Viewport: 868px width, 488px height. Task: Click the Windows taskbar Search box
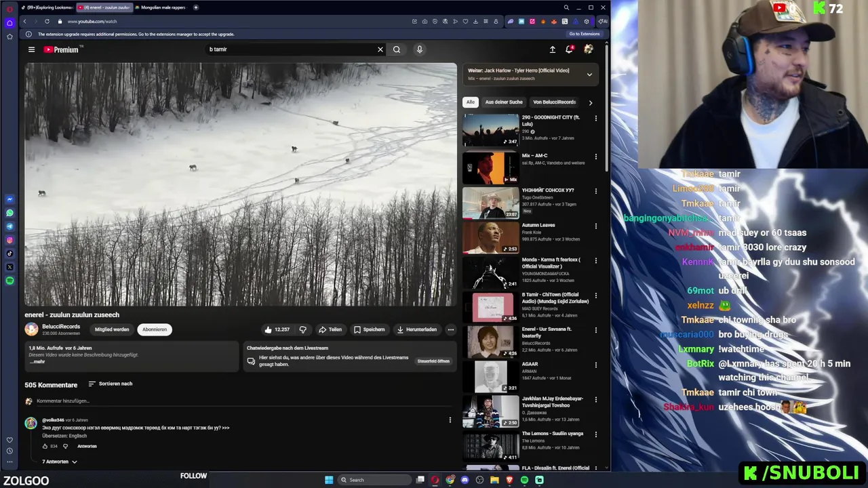pyautogui.click(x=375, y=480)
